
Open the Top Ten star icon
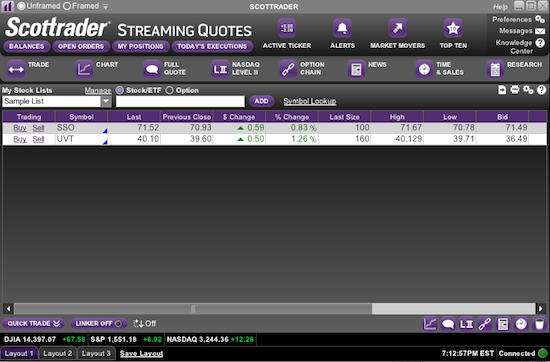tap(453, 28)
